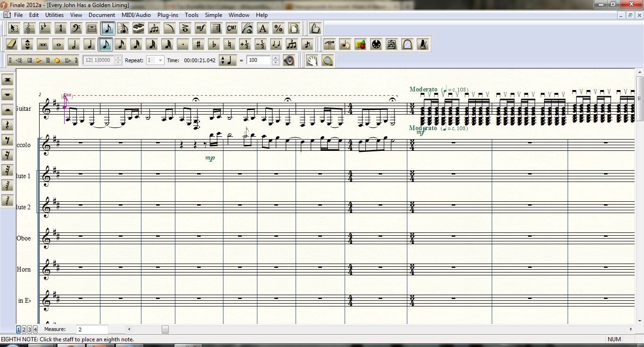The width and height of the screenshot is (644, 347).
Task: Activate the Hand Grabber tool
Action: (312, 60)
